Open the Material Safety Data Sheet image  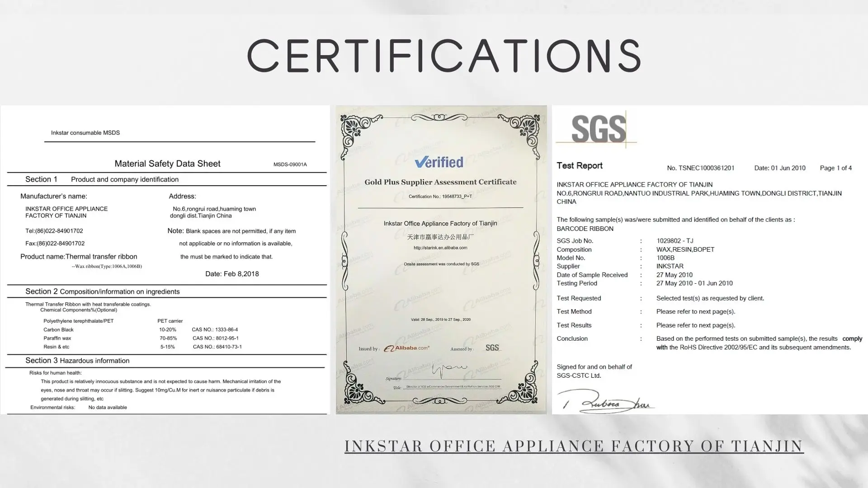pos(165,260)
